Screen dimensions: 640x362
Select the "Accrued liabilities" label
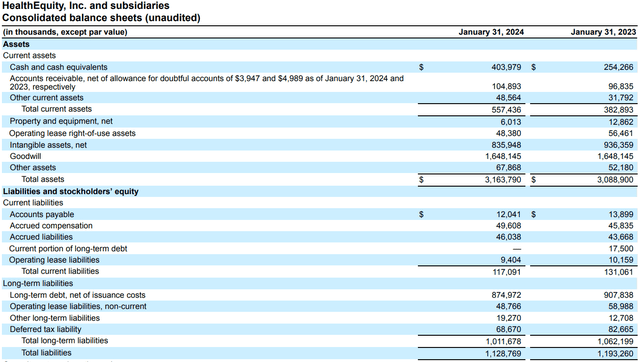tap(41, 237)
